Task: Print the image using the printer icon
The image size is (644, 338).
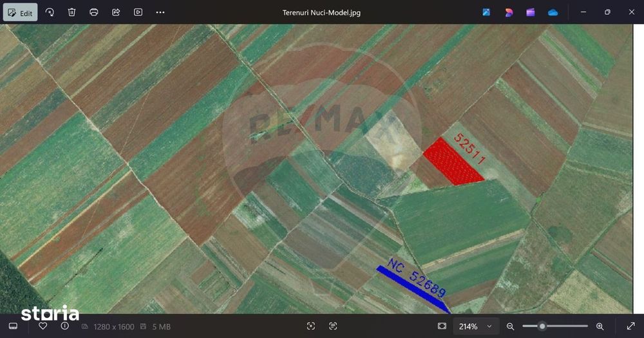Action: [93, 12]
